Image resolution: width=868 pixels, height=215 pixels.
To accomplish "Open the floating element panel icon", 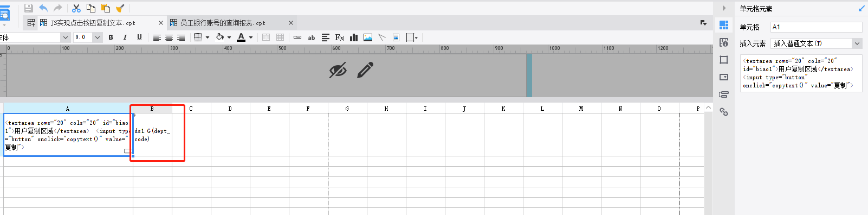I will click(x=724, y=60).
